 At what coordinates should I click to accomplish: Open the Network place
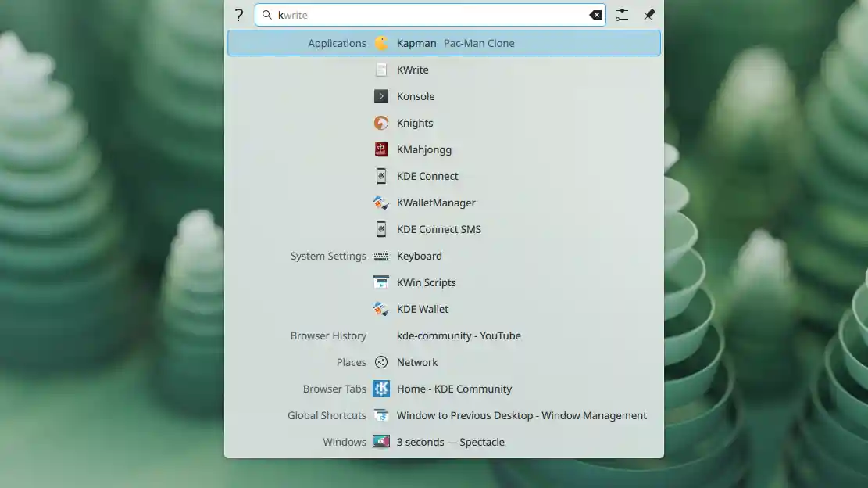coord(417,362)
